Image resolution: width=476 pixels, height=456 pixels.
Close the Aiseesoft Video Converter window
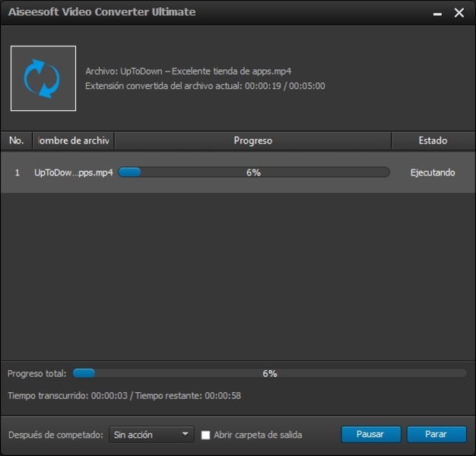pos(459,13)
